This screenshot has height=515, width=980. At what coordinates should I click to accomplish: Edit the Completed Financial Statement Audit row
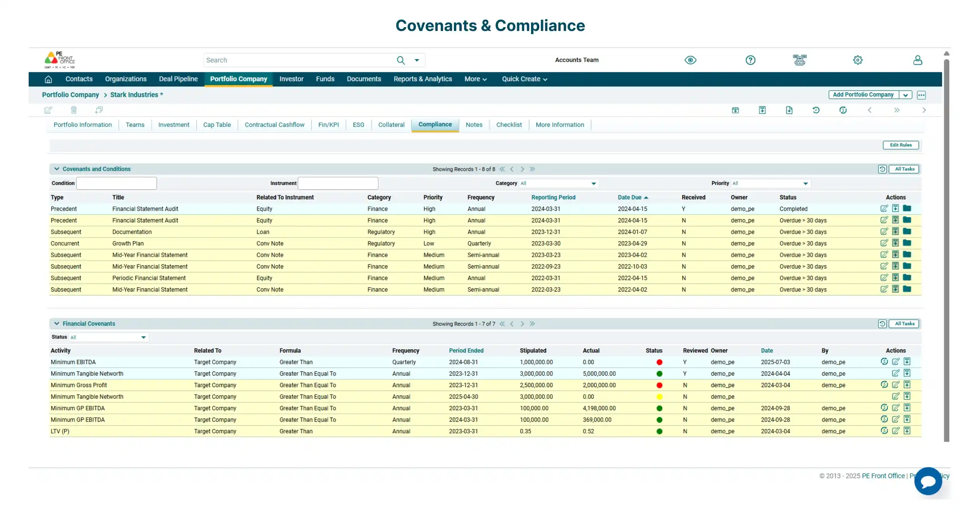[884, 208]
